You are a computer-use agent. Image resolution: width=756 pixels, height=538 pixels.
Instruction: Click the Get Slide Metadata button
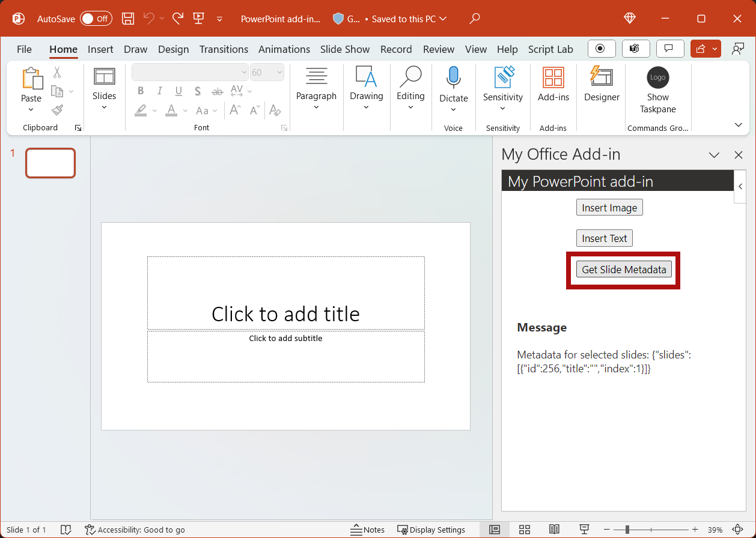pyautogui.click(x=623, y=269)
